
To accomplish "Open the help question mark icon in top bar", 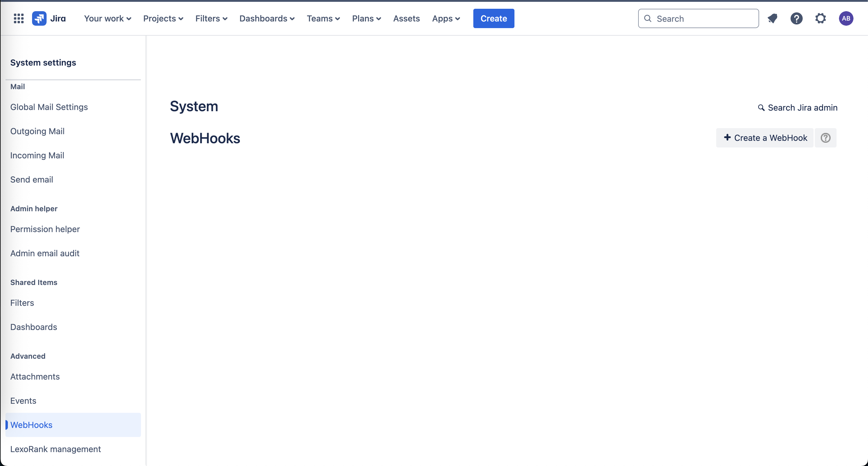I will pyautogui.click(x=797, y=18).
